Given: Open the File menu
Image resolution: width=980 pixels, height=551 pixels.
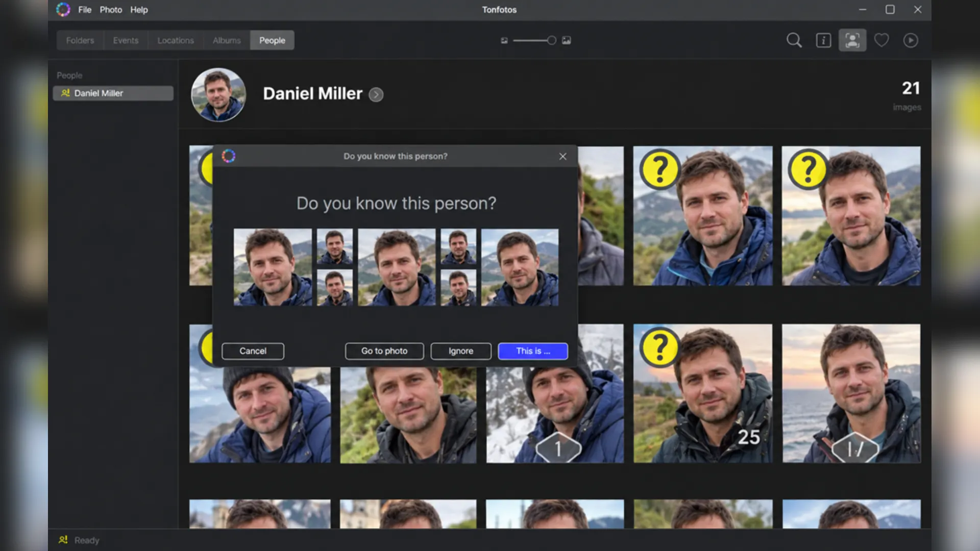Looking at the screenshot, I should [85, 10].
